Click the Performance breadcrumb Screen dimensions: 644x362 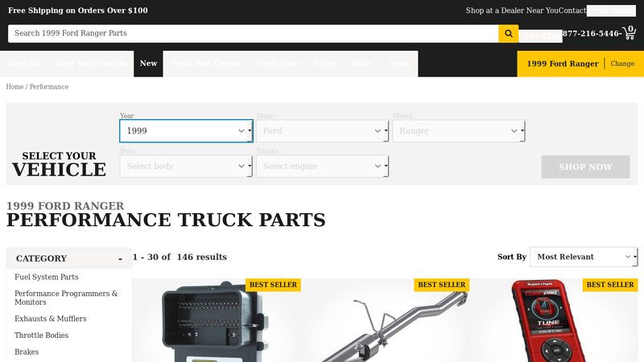49,87
